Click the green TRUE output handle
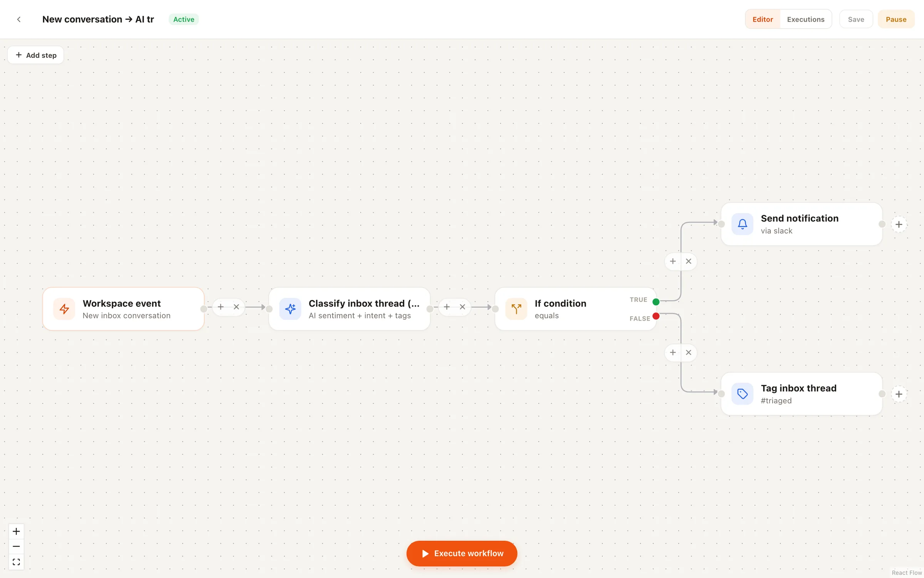Image resolution: width=924 pixels, height=578 pixels. [656, 302]
